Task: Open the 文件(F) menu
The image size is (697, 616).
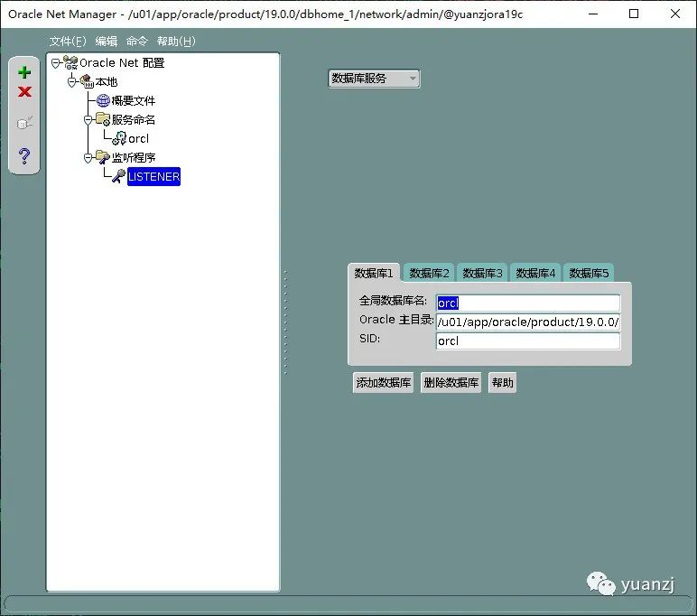Action: coord(68,42)
